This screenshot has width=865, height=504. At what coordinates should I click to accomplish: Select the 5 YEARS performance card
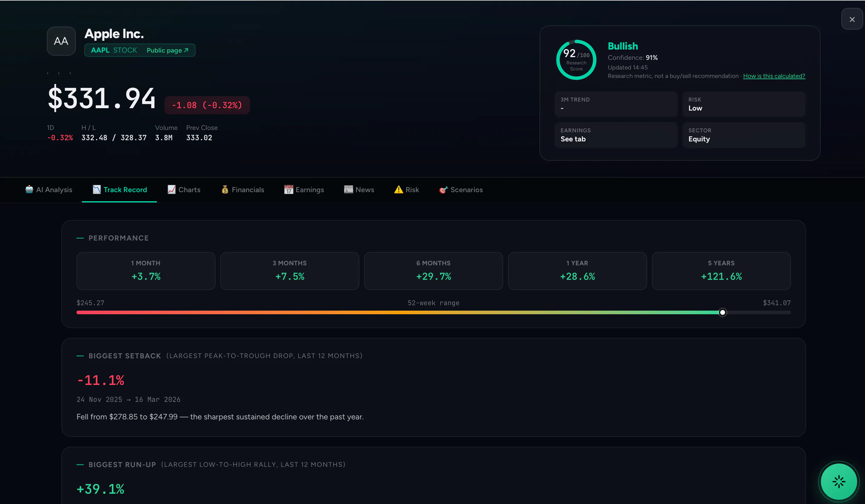[x=721, y=271]
